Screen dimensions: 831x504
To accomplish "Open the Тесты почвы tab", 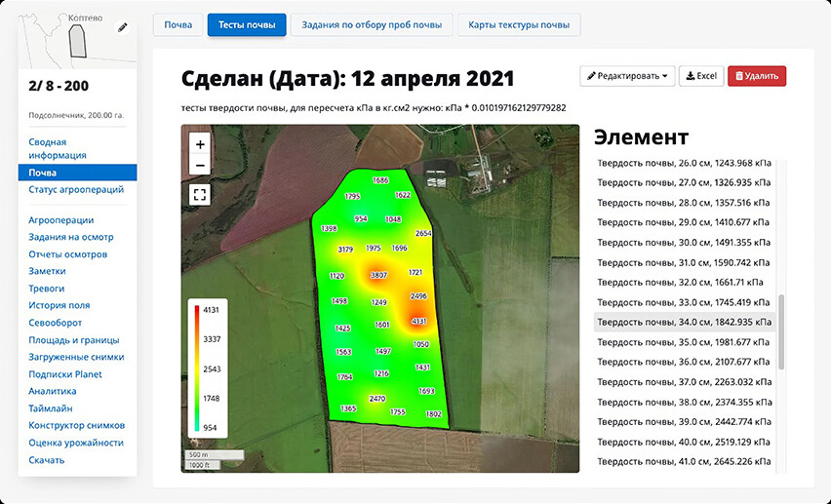I will [x=247, y=25].
